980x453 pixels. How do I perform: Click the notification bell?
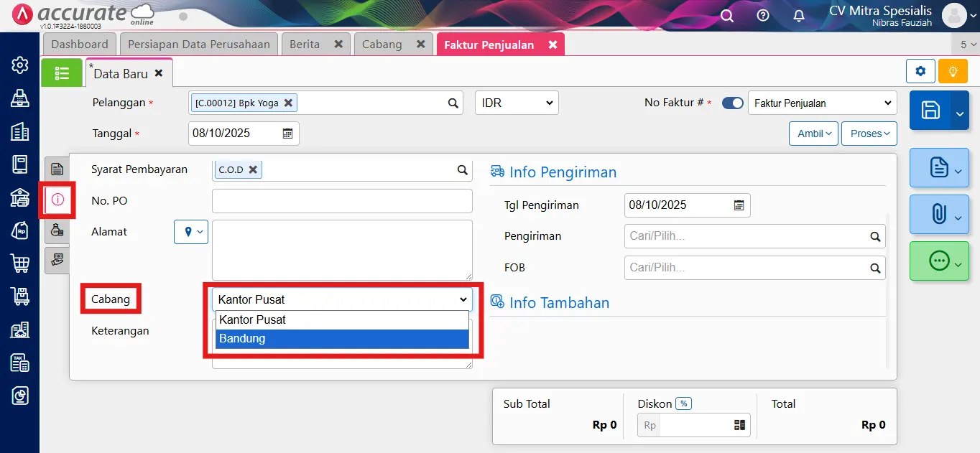[798, 15]
